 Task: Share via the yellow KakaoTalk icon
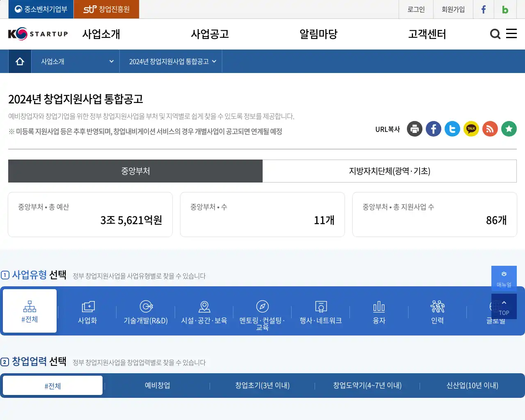pyautogui.click(x=471, y=129)
